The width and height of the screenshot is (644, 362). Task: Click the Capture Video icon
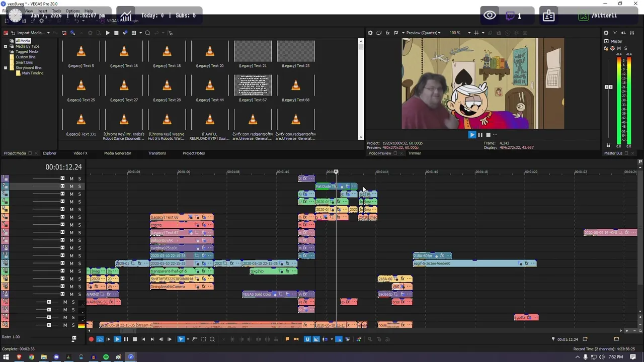[64, 33]
